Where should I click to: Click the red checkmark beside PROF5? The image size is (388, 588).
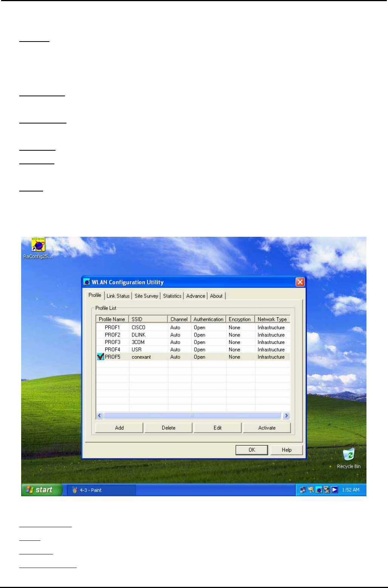tap(100, 357)
